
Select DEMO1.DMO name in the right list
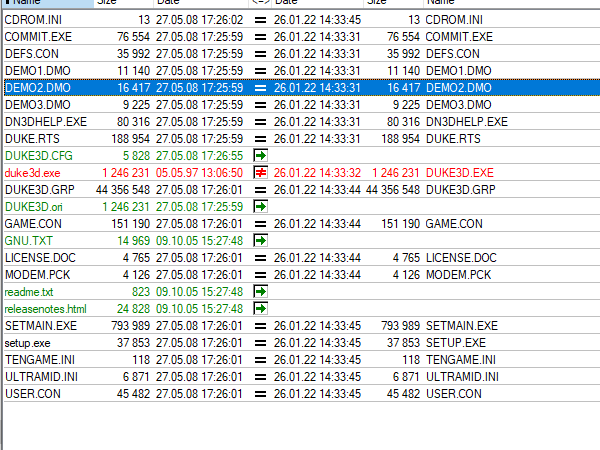coord(459,71)
